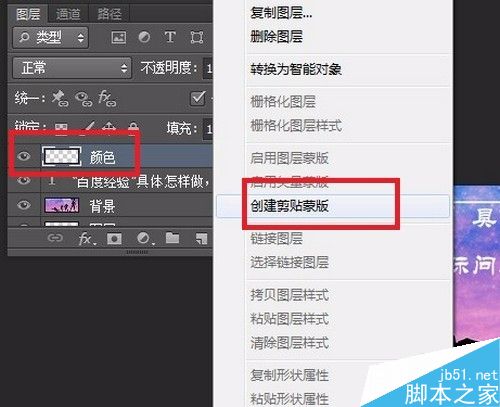The image size is (500, 407).
Task: Choose 清除图层样式 from context menu
Action: (x=289, y=343)
